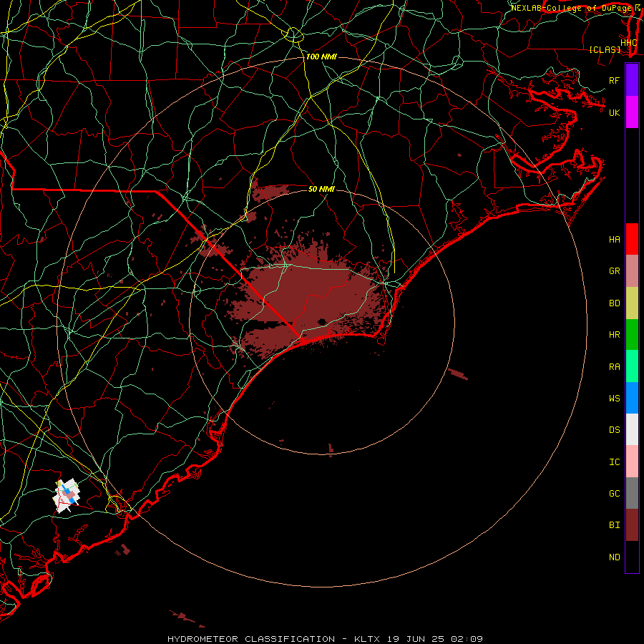
Task: Click the DS white legend color swatch
Action: click(632, 429)
